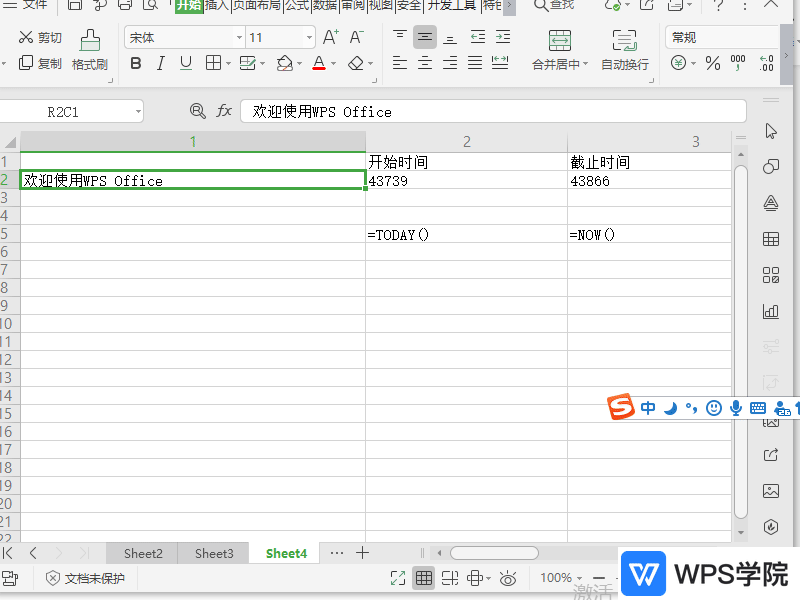The width and height of the screenshot is (800, 600).
Task: Toggle bold formatting in the ribbon
Action: pos(135,64)
